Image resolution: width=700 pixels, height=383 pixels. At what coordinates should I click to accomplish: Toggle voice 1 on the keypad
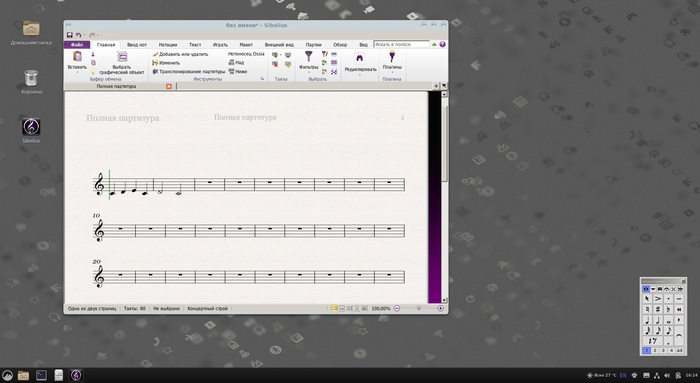tap(646, 350)
